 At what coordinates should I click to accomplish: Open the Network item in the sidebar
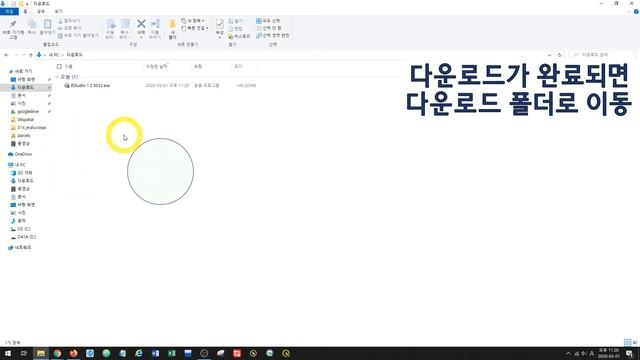click(x=20, y=248)
